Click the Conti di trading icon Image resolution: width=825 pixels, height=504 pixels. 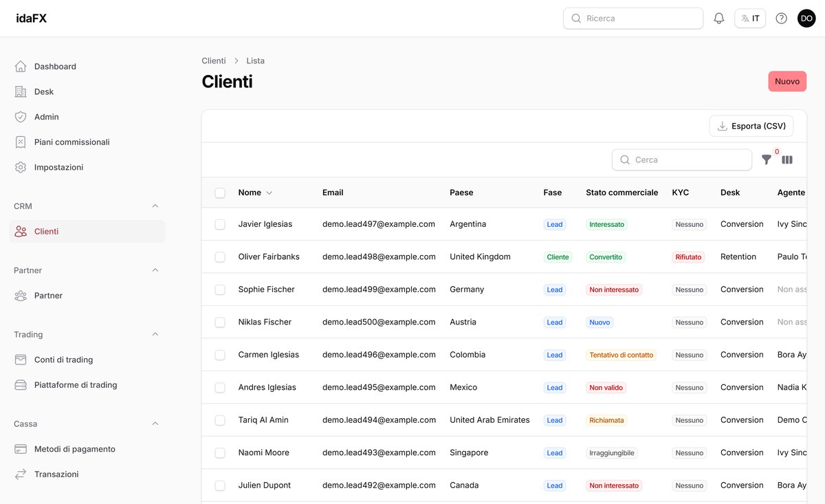(21, 360)
